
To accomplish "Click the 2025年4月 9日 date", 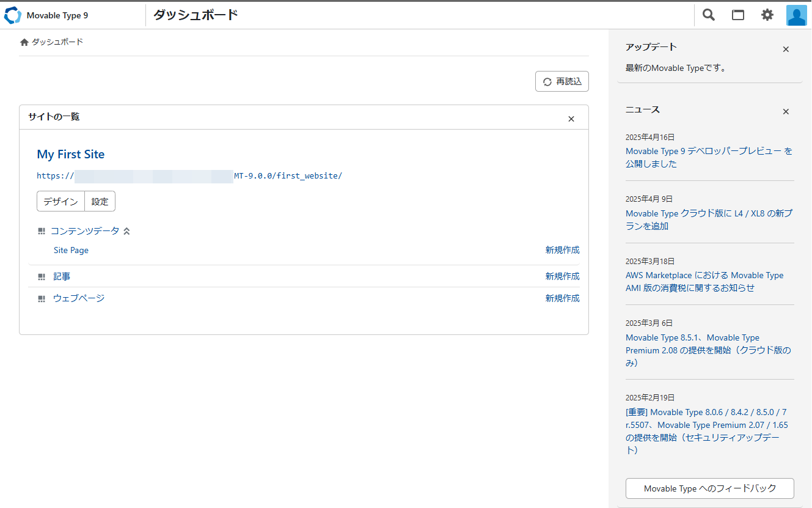I will [649, 199].
